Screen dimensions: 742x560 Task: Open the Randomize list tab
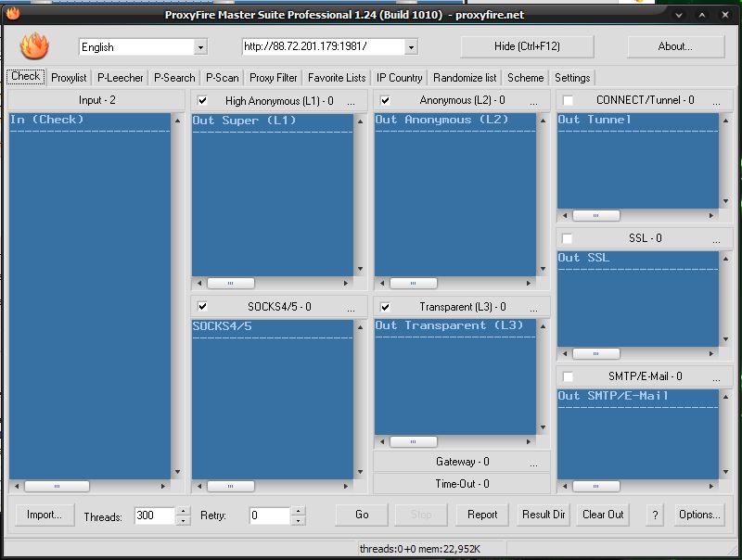[x=465, y=78]
